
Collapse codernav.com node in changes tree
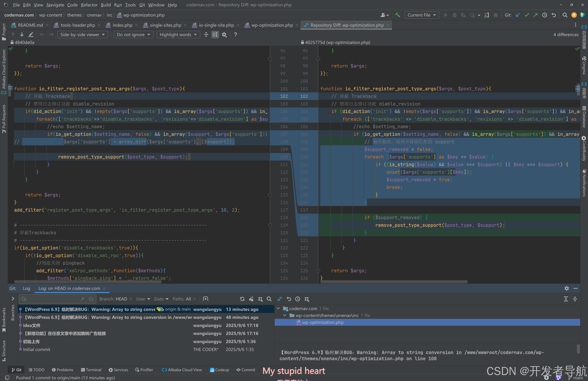pos(278,309)
